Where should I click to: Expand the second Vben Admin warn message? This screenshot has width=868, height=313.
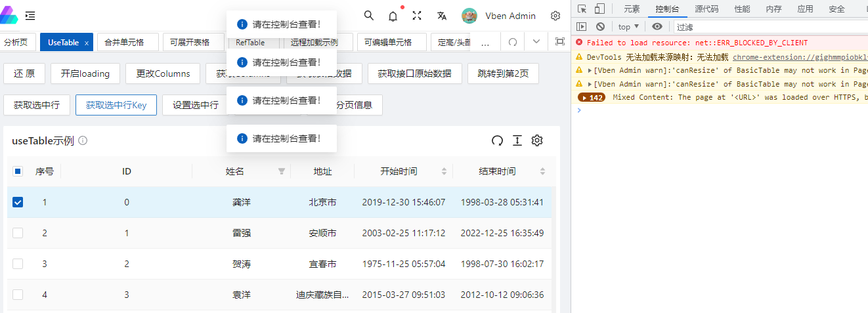point(590,84)
